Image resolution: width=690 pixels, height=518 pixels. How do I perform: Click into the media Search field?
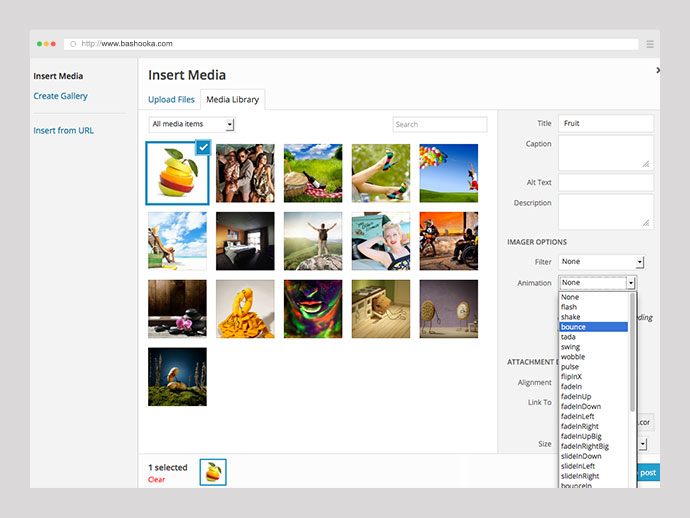point(440,125)
